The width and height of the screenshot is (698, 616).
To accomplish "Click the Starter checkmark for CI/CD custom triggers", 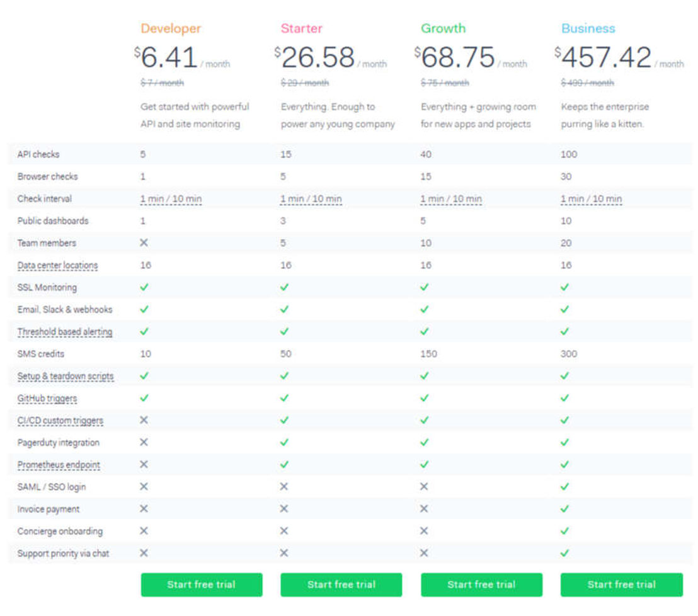I will (285, 420).
